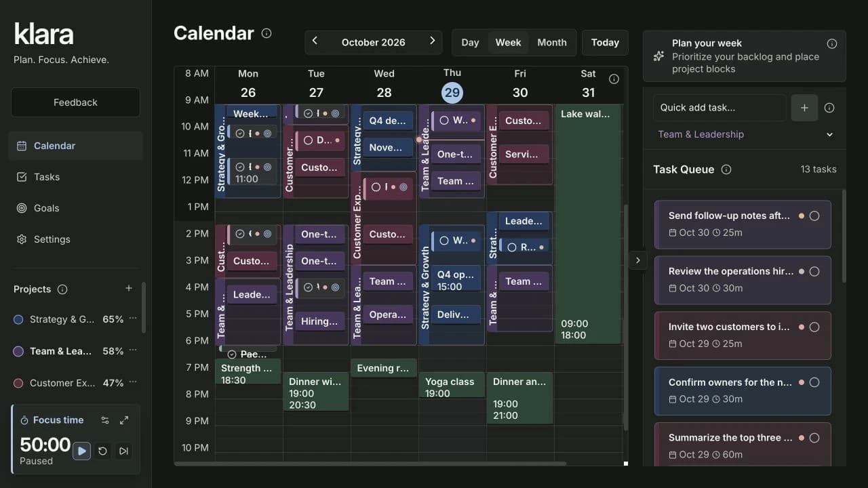Image resolution: width=868 pixels, height=488 pixels.
Task: Expand focus timer to fullscreen
Action: point(124,420)
